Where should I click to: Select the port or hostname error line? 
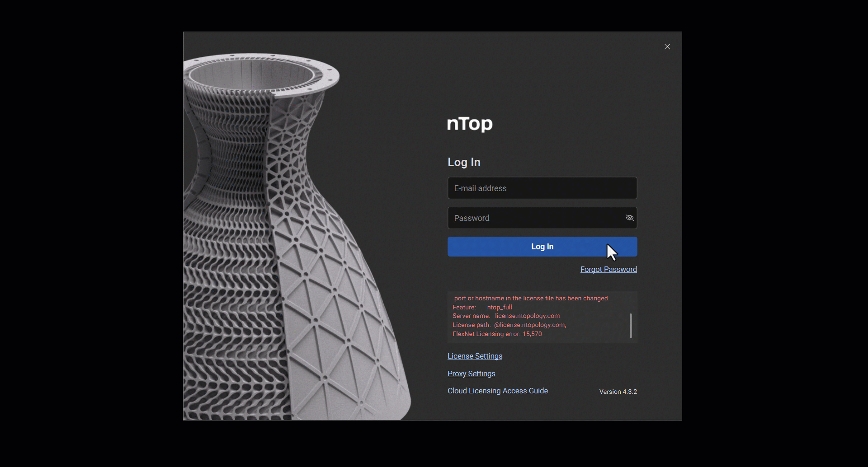(532, 298)
